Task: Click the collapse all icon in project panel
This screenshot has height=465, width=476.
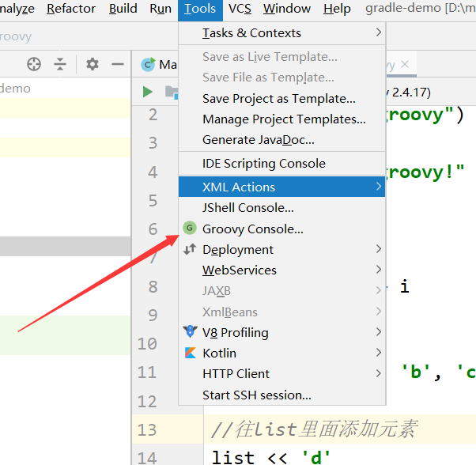Action: click(60, 64)
